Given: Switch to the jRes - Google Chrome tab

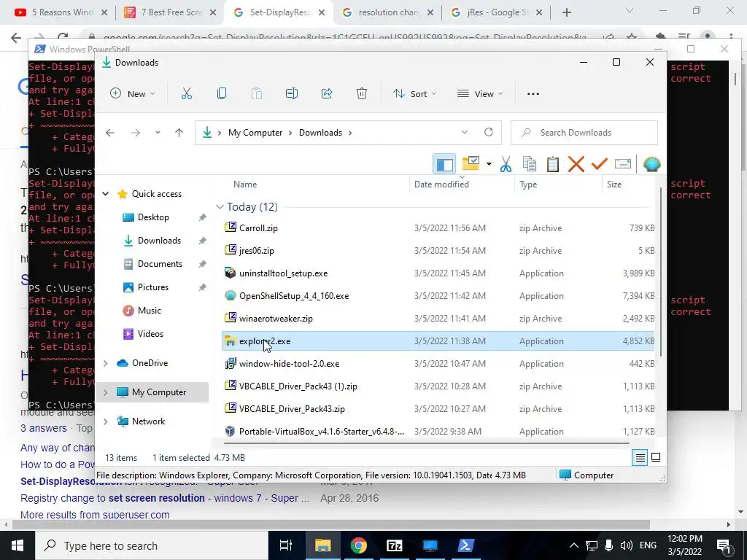Looking at the screenshot, I should click(498, 12).
